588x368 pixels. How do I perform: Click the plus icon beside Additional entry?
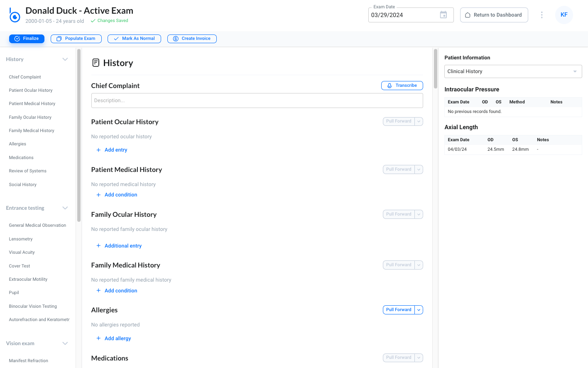coord(98,246)
